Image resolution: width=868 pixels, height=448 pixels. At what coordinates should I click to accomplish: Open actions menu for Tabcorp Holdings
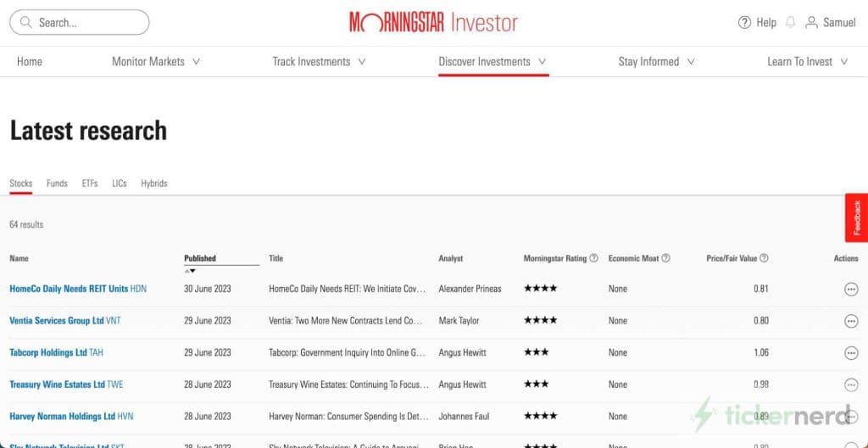[851, 353]
